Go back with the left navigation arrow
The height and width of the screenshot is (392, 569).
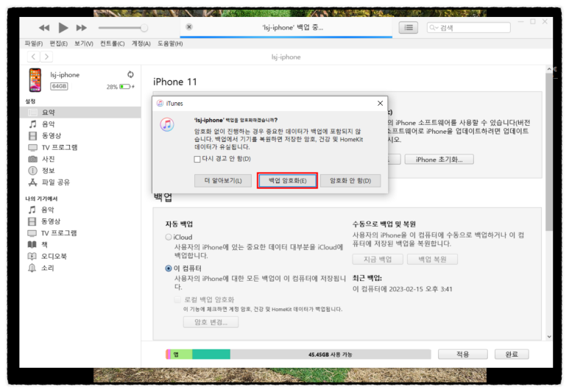tap(34, 57)
